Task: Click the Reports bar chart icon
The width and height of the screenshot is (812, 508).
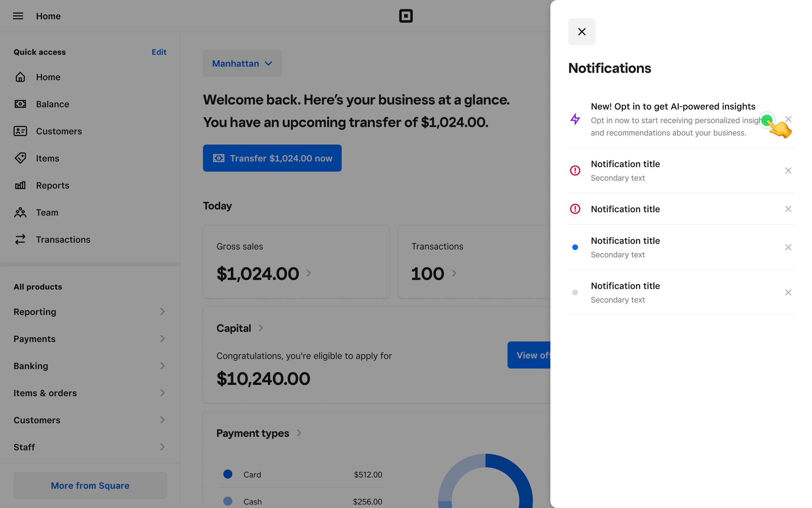Action: pos(20,185)
